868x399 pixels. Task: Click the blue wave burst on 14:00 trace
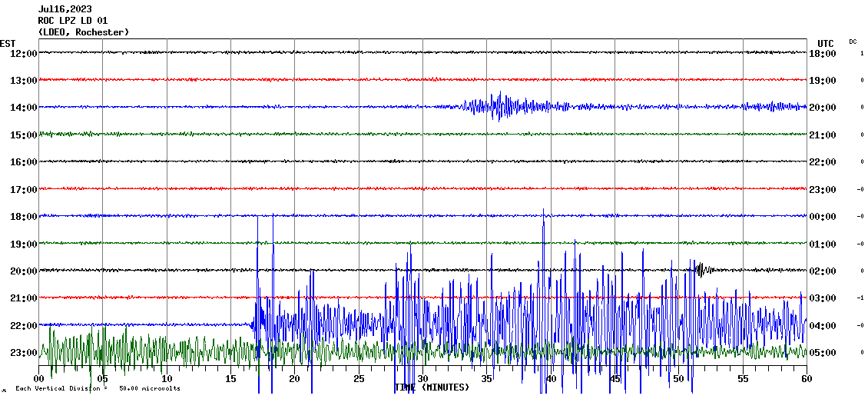499,106
